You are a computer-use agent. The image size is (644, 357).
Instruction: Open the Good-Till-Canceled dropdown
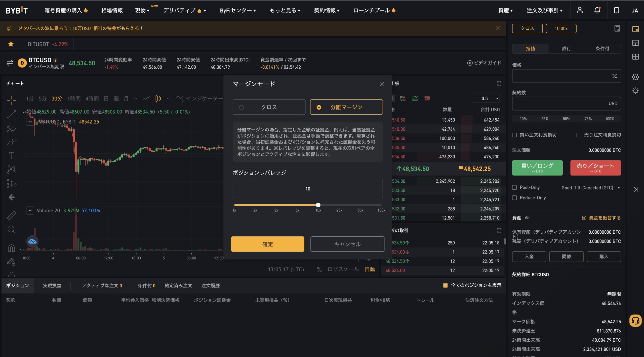[590, 187]
